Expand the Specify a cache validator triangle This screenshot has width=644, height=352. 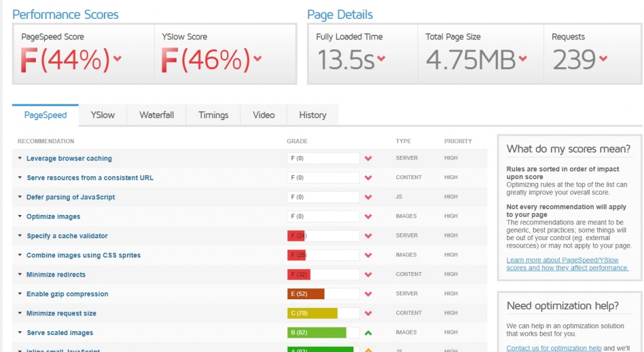(x=19, y=236)
